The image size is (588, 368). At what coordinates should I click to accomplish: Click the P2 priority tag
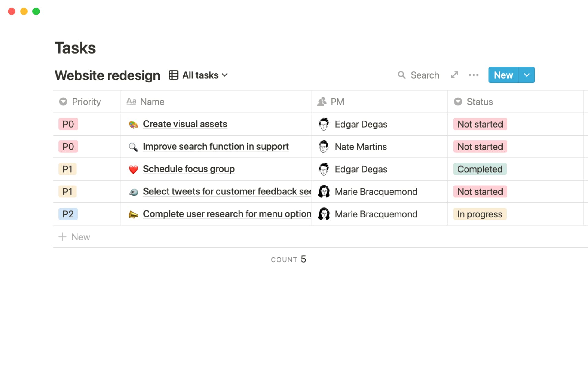[x=68, y=214]
